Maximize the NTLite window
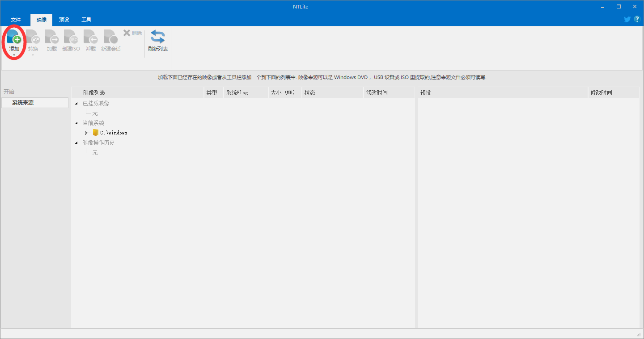 pos(619,7)
